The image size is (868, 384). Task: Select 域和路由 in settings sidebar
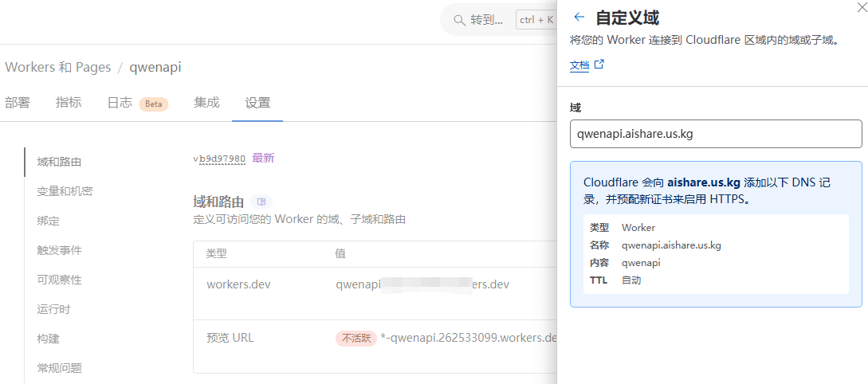point(59,162)
